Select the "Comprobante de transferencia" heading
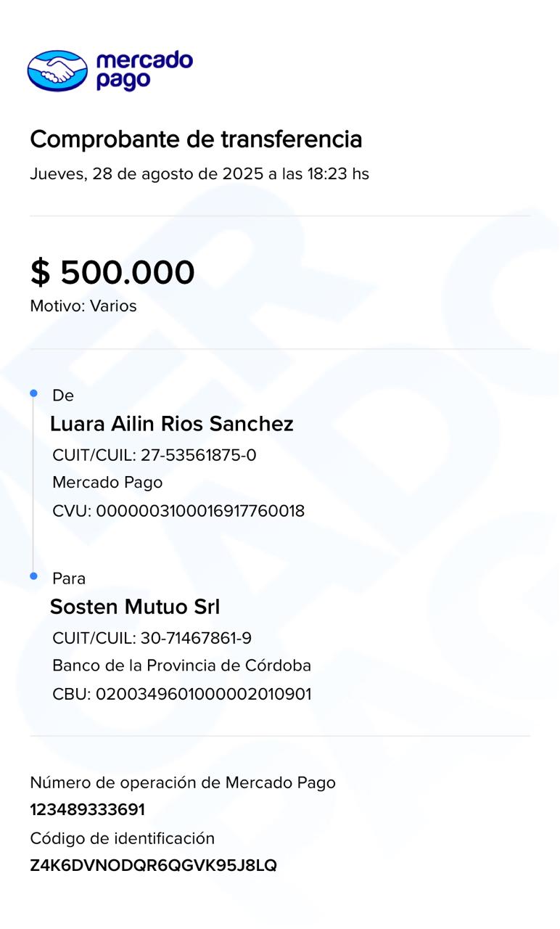This screenshot has width=560, height=929. click(196, 139)
